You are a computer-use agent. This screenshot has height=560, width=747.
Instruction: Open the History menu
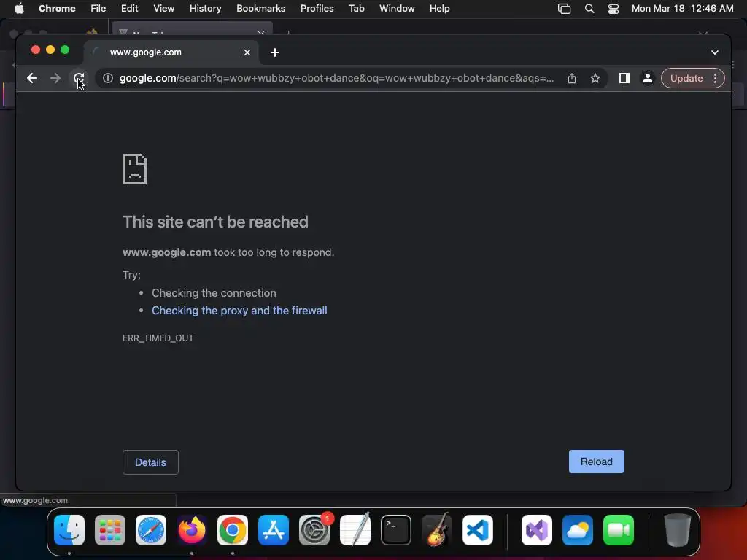click(x=205, y=8)
